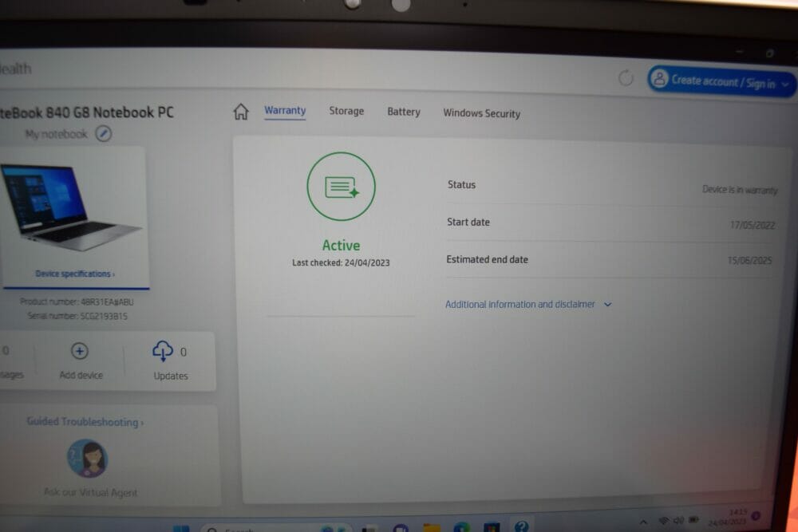Select Ask our Virtual Agent text
Viewport: 798px width, 532px height.
click(x=91, y=492)
